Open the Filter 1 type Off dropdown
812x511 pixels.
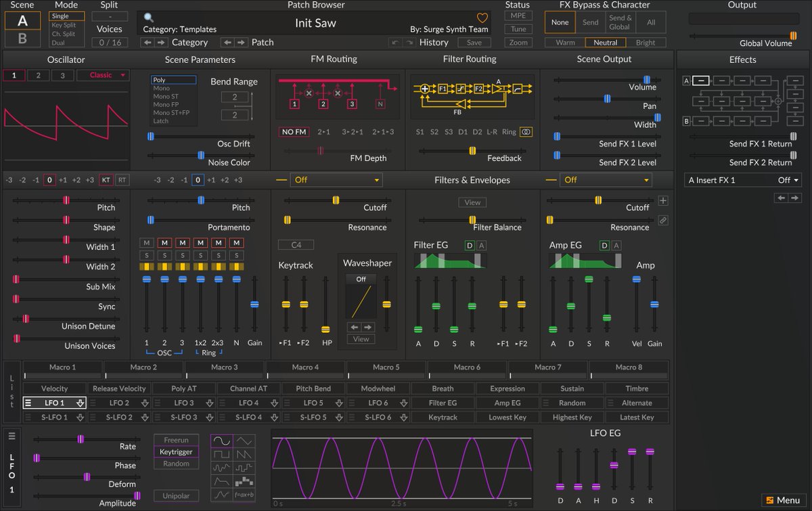pos(336,180)
